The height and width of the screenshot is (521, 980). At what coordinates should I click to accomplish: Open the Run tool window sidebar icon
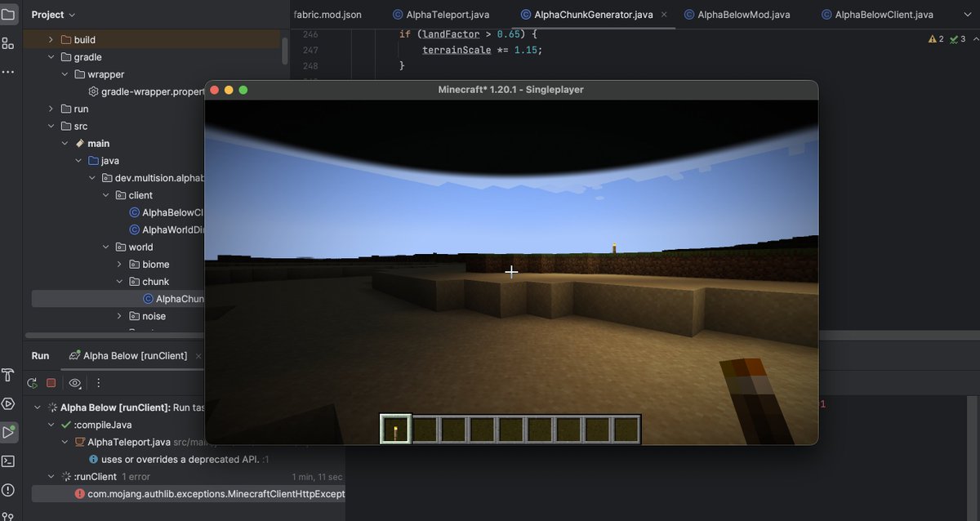(8, 432)
